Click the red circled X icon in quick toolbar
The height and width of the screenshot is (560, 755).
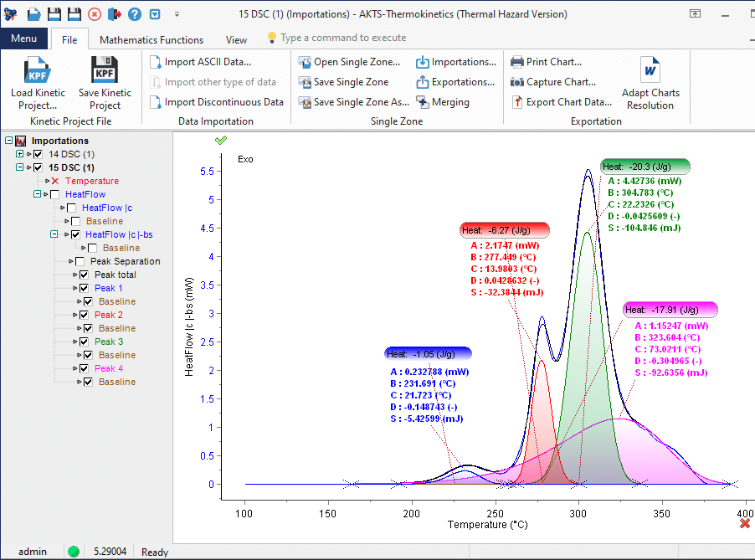pos(95,14)
